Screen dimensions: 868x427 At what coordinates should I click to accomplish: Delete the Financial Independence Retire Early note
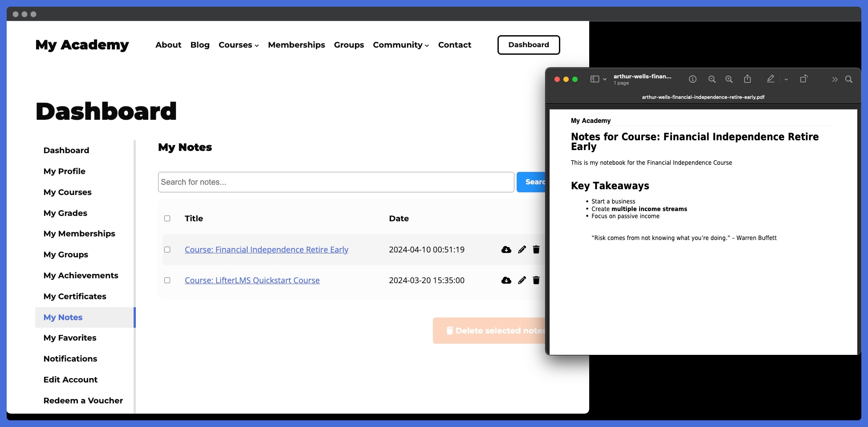point(536,249)
